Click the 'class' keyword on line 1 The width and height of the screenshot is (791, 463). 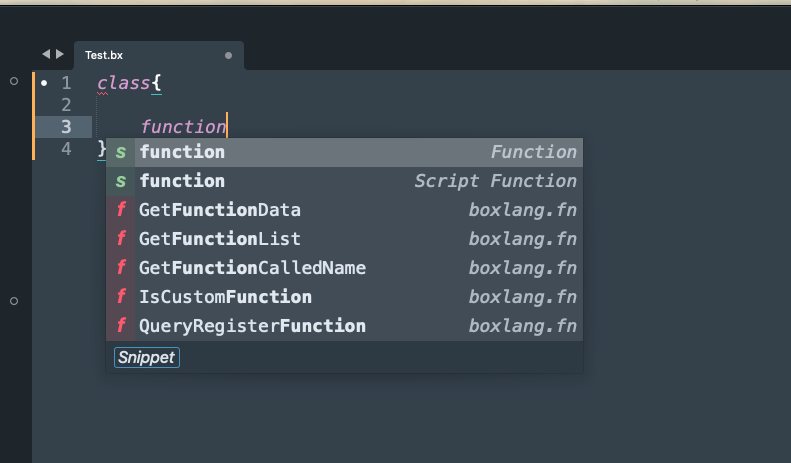(x=124, y=83)
